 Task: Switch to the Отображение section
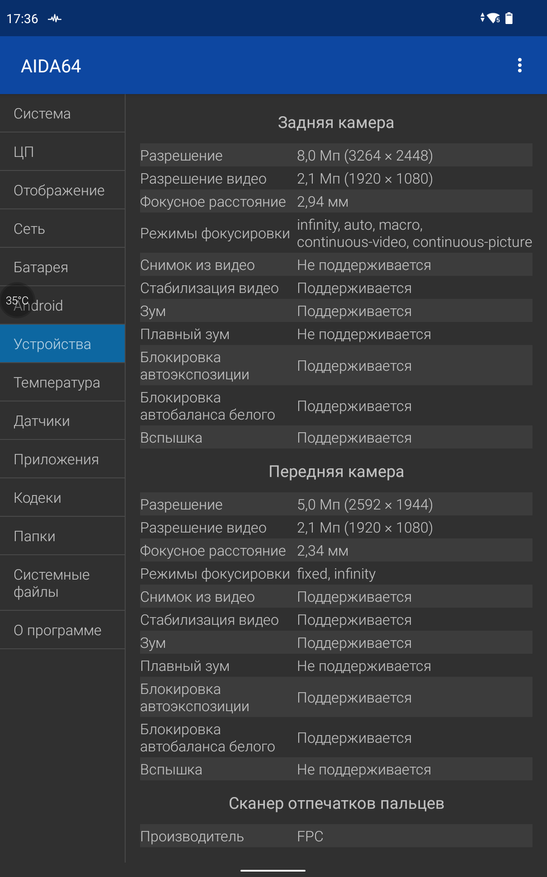click(62, 191)
